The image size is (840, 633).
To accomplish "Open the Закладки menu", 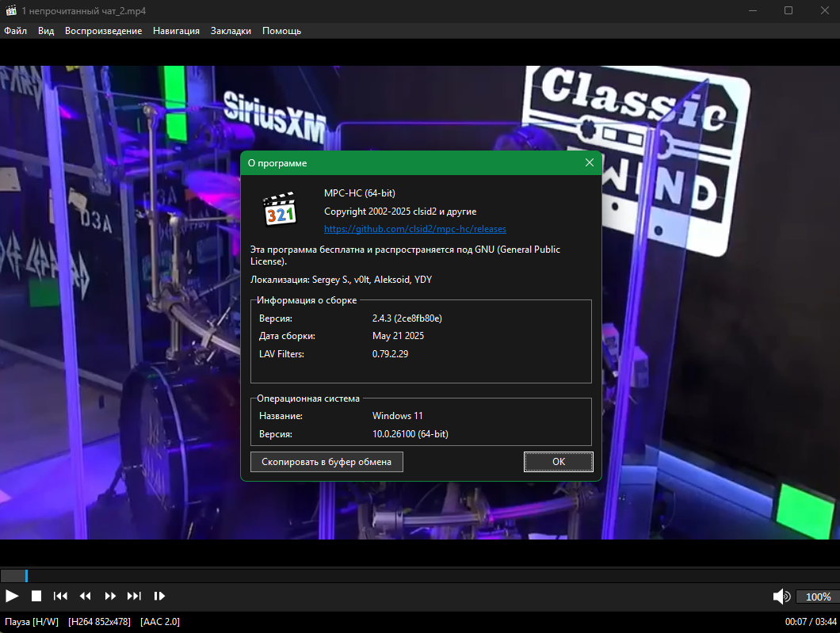I will tap(231, 31).
